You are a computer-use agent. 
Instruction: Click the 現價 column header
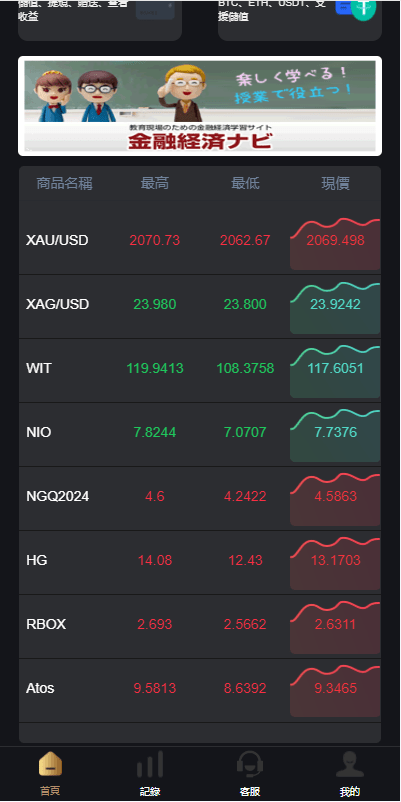pos(336,183)
